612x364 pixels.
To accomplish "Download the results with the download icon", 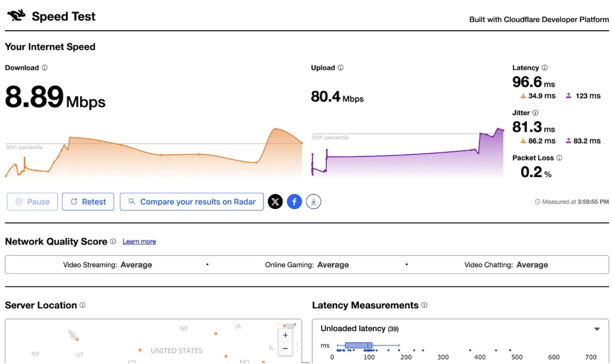I will pyautogui.click(x=314, y=201).
